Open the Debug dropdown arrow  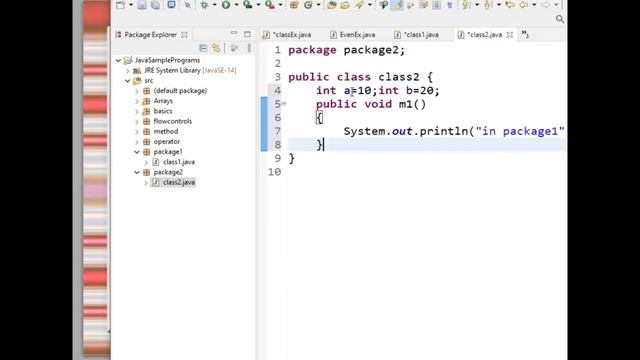pos(214,5)
